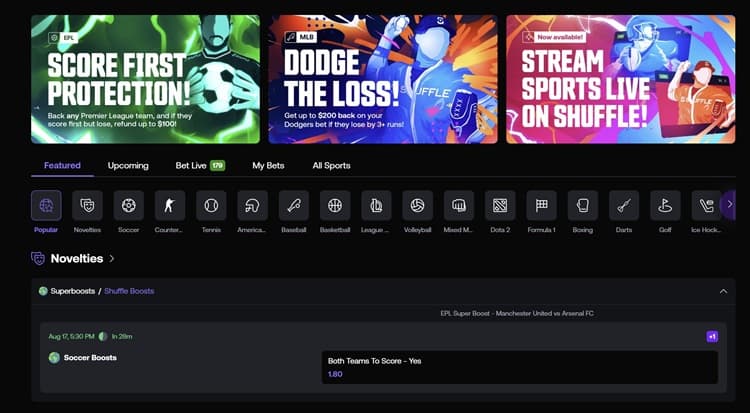Select the Ice Hockey category icon
The image size is (750, 413).
coord(706,205)
